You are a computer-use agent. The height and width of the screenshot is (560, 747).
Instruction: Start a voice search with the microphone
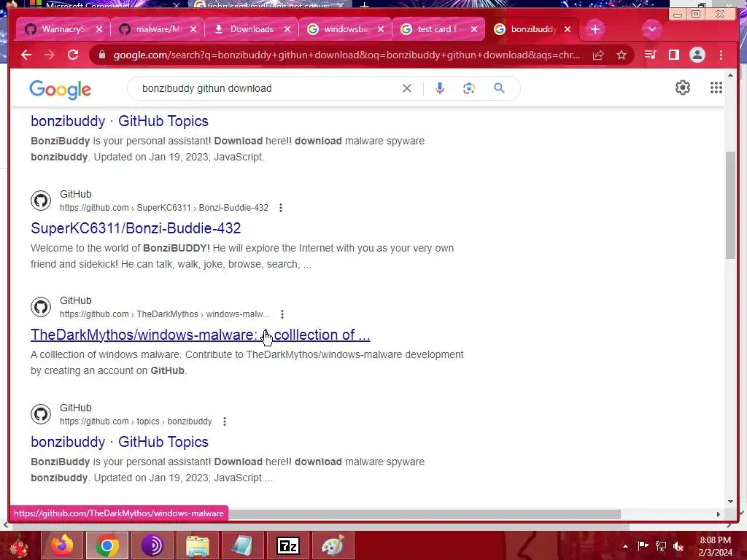[440, 88]
